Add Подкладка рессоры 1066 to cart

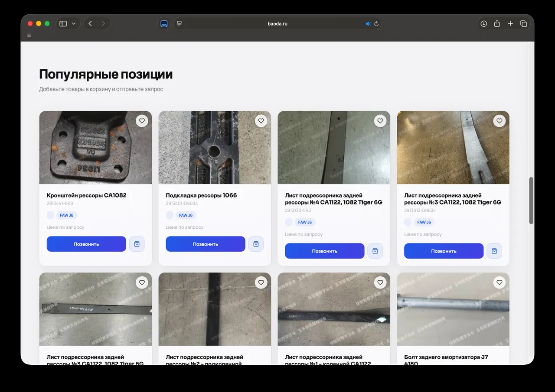tap(256, 244)
